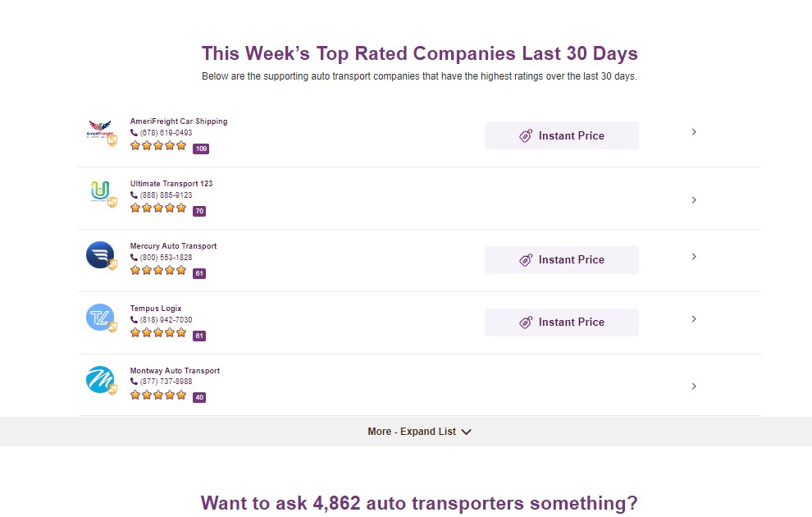The height and width of the screenshot is (517, 812).
Task: Click the Montway Auto Transport logo
Action: click(99, 380)
